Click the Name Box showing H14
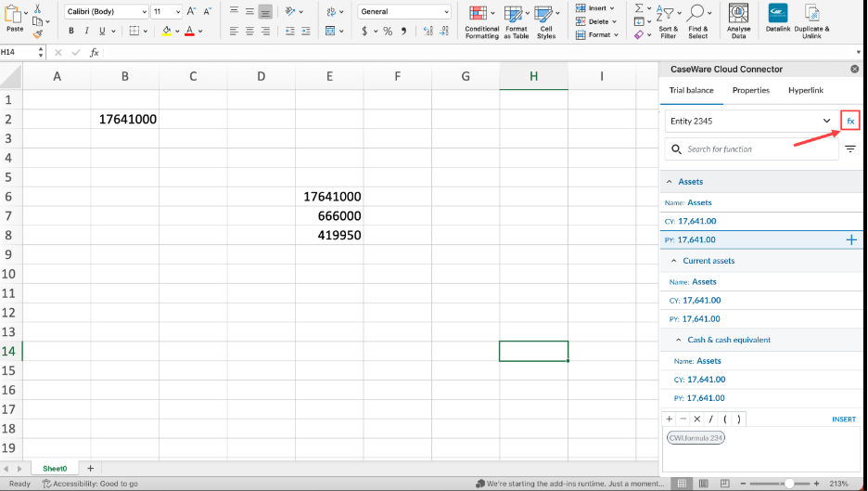 (19, 52)
